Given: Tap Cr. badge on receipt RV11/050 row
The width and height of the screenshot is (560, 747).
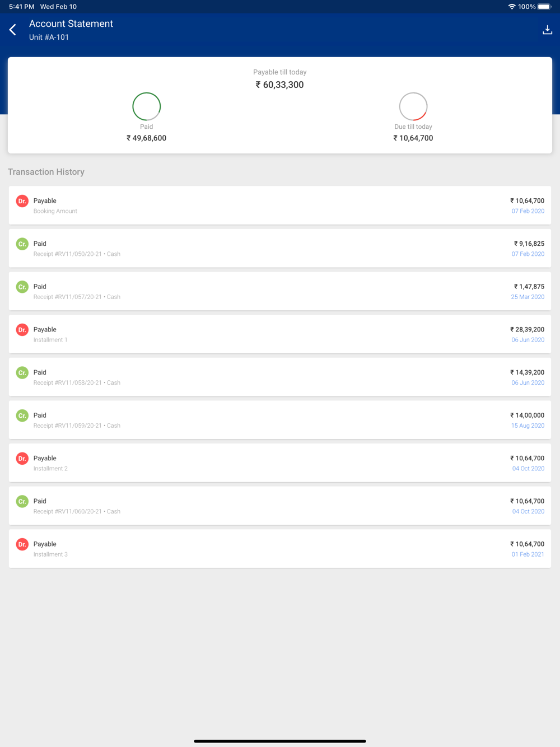Looking at the screenshot, I should pyautogui.click(x=22, y=244).
